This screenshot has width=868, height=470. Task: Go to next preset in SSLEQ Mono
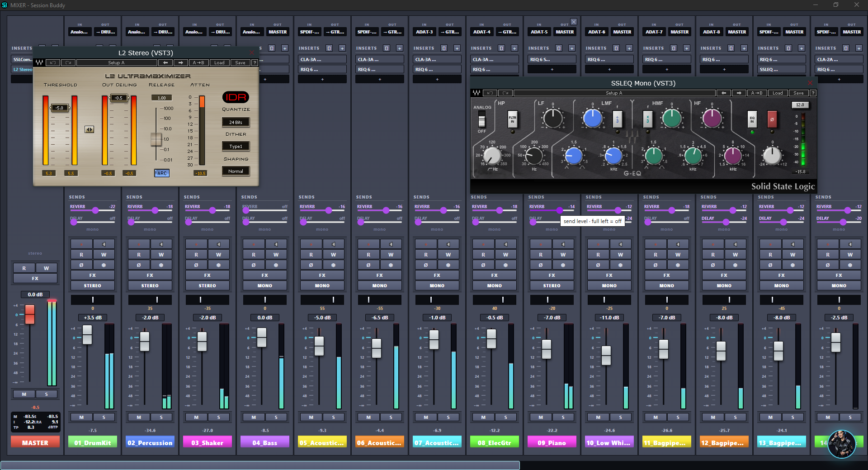point(739,93)
